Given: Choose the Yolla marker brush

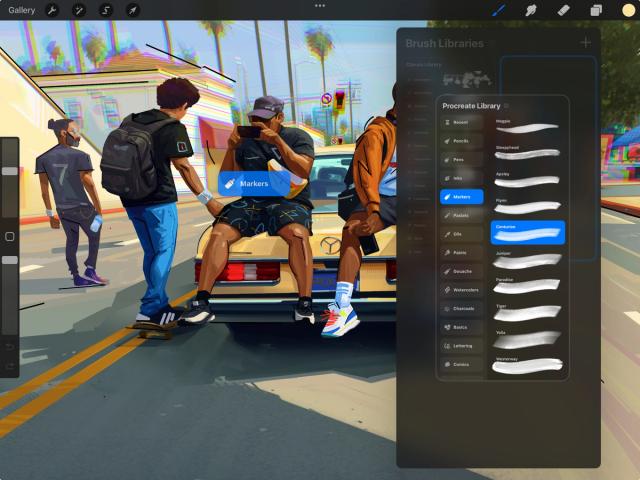Looking at the screenshot, I should click(528, 339).
